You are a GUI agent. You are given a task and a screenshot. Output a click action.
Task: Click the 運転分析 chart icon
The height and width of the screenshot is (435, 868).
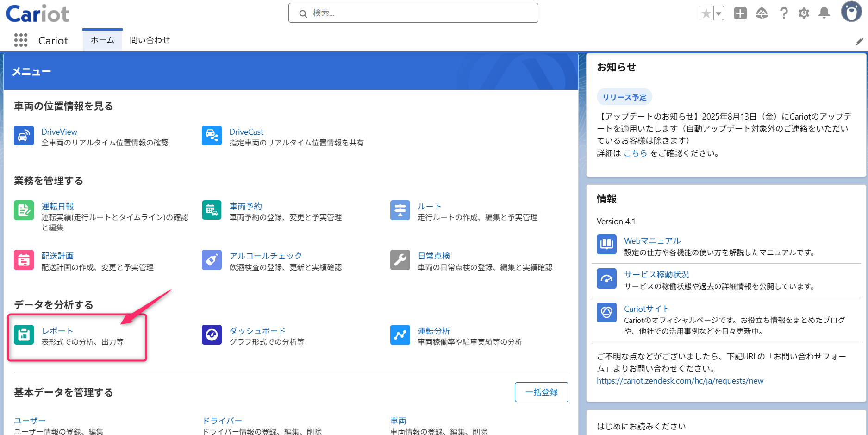400,334
